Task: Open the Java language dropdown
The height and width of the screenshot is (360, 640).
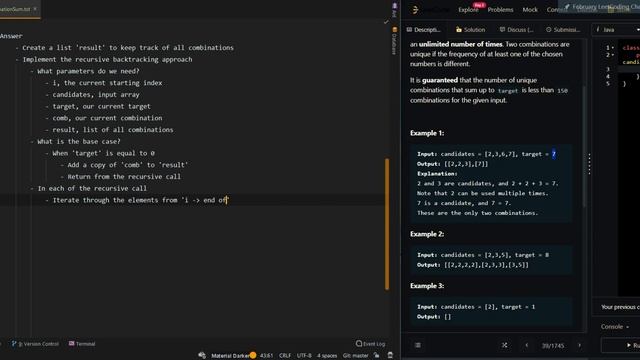Action: point(616,29)
